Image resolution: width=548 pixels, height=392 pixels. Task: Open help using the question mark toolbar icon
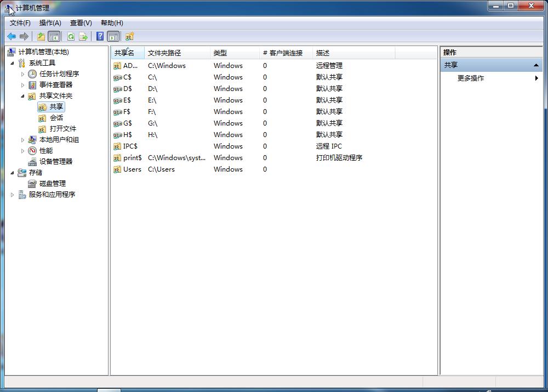pyautogui.click(x=99, y=36)
